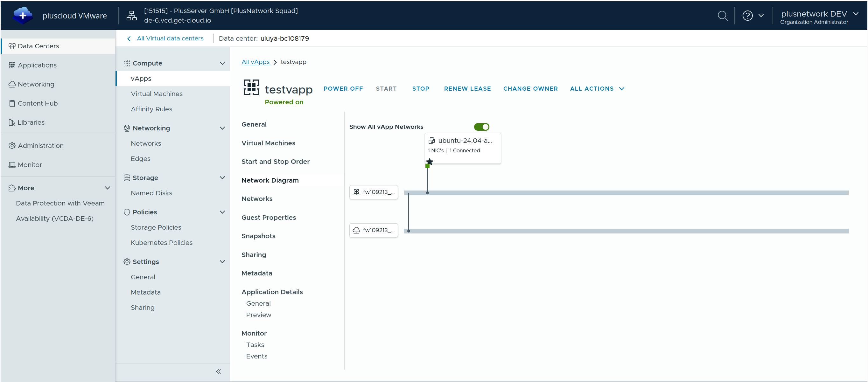Click the Libraries sidebar icon
The height and width of the screenshot is (382, 868).
(12, 122)
